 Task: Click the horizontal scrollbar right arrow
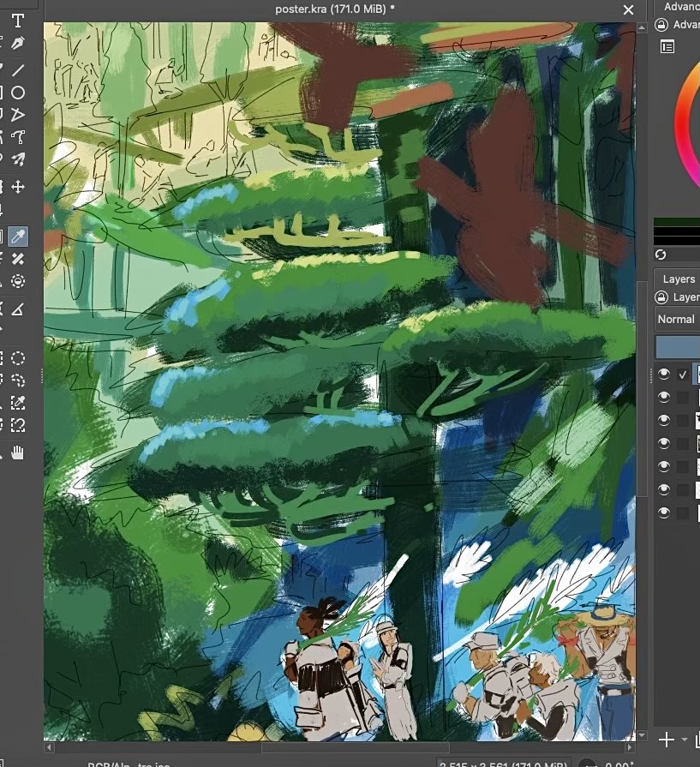630,747
